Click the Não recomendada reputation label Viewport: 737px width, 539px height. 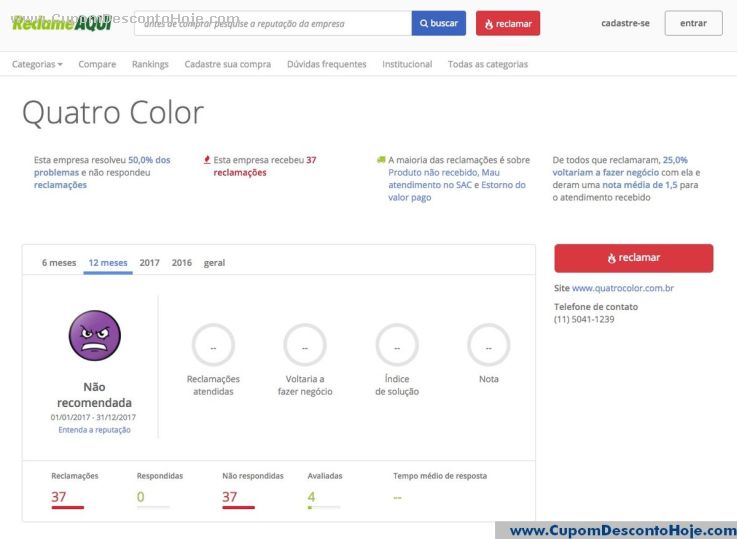point(94,395)
